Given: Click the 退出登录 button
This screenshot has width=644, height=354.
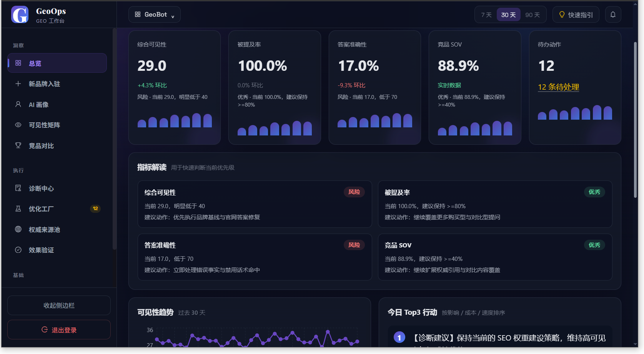Looking at the screenshot, I should click(59, 330).
